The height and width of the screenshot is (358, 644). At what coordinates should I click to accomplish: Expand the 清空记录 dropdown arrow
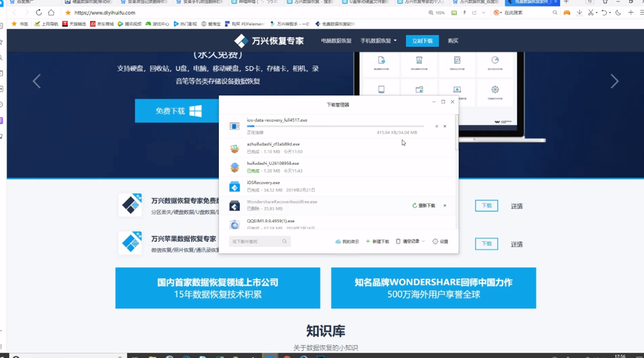pos(423,242)
